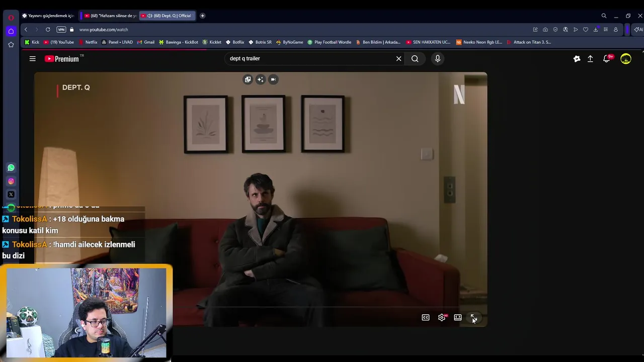Open the YouTube create upload arrow
Screen dimensions: 644x362
click(590, 59)
